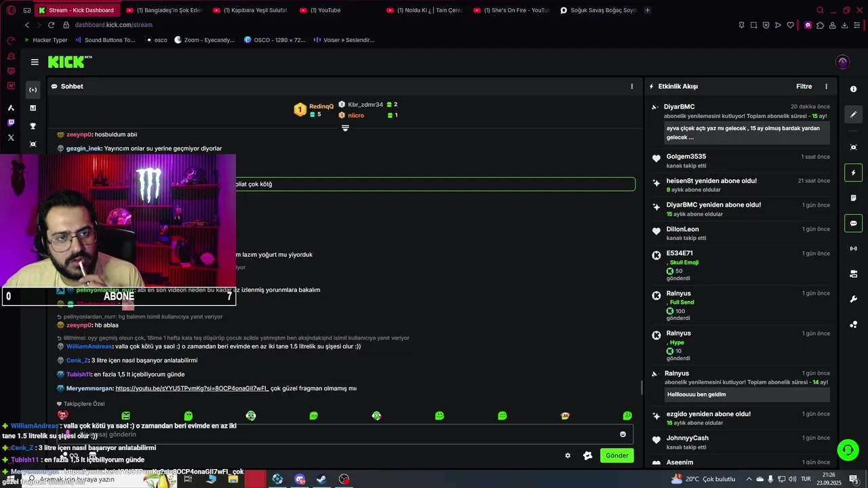868x488 pixels.
Task: Open weather widget 20°C Çok bulutlu
Action: point(703,479)
